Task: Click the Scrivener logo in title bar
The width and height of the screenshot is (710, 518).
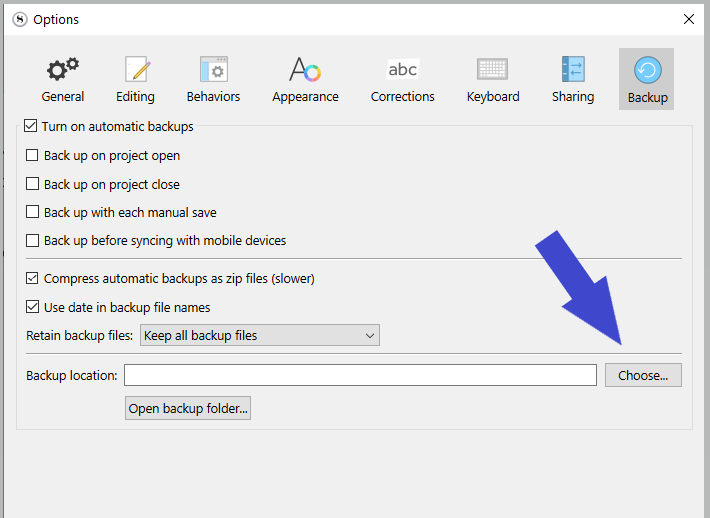Action: (x=19, y=19)
